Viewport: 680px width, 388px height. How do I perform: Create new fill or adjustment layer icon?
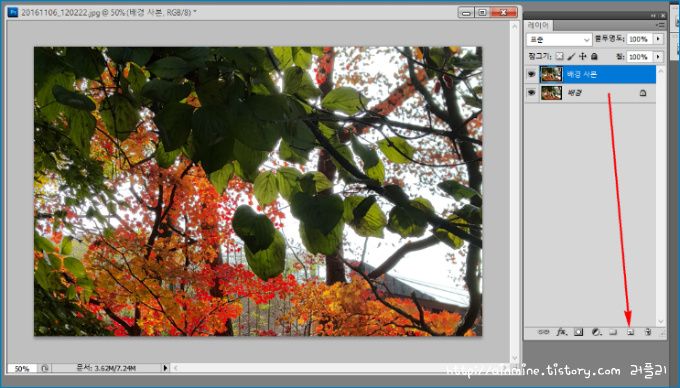[x=596, y=332]
